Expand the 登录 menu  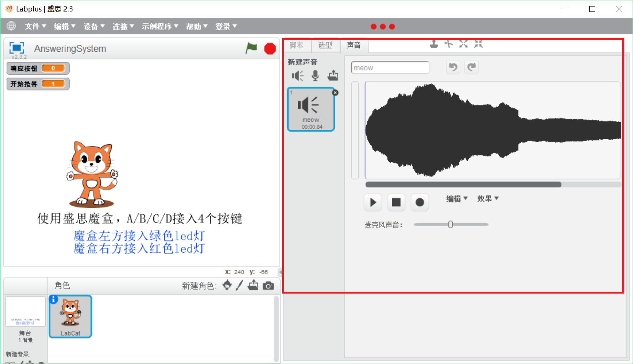(226, 26)
